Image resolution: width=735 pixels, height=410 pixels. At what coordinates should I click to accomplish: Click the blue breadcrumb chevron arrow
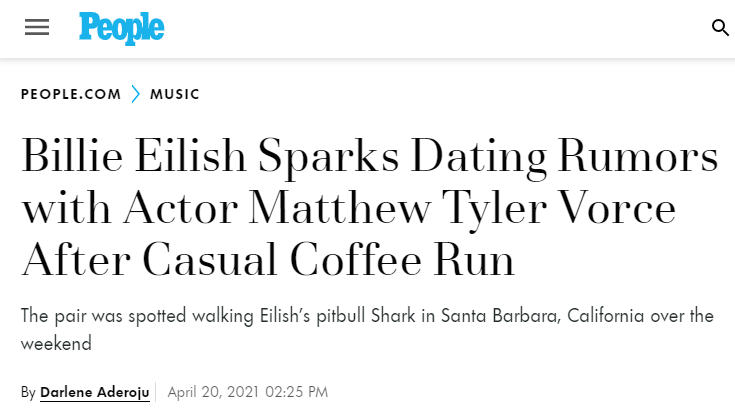[135, 94]
